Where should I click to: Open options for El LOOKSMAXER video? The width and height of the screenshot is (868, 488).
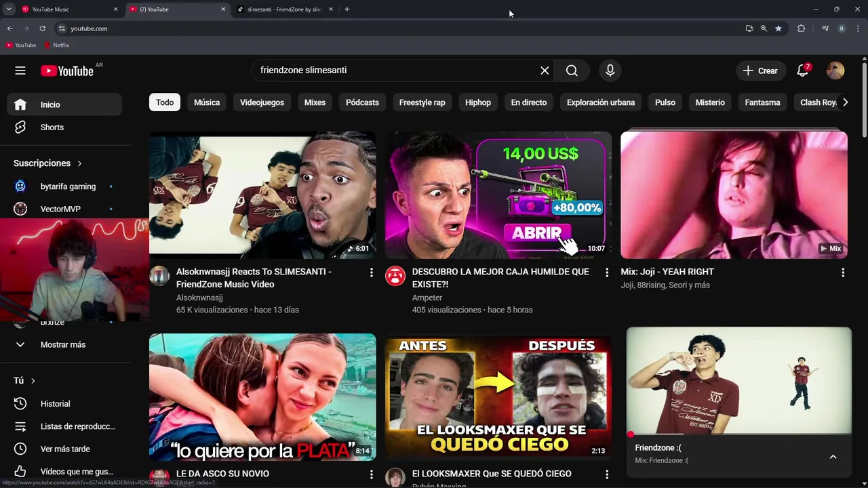[607, 474]
